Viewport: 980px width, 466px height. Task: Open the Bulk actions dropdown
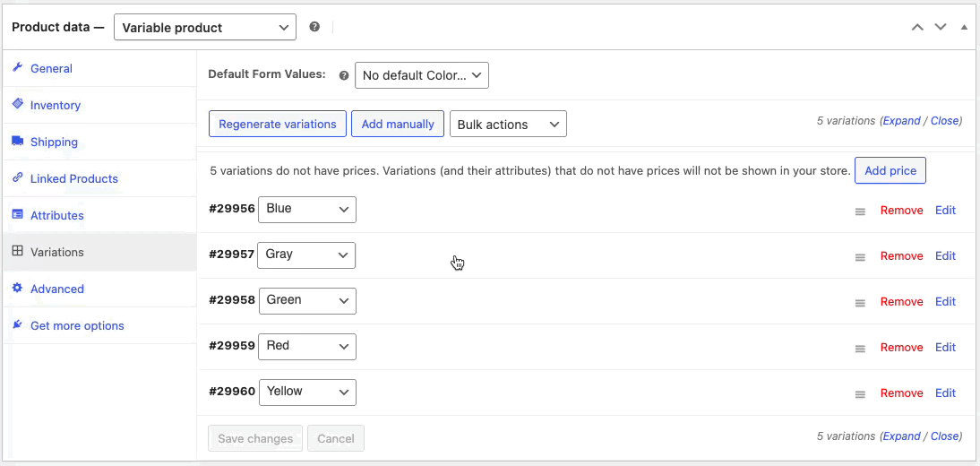pyautogui.click(x=508, y=125)
